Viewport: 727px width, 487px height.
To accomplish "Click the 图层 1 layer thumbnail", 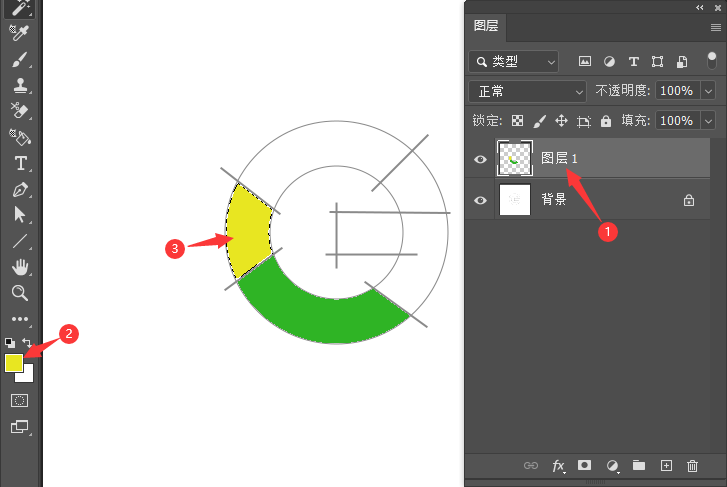I will pyautogui.click(x=515, y=158).
